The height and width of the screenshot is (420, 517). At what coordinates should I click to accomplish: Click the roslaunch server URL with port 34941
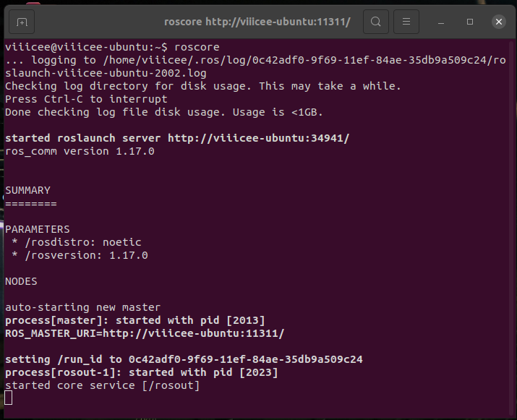(x=259, y=138)
